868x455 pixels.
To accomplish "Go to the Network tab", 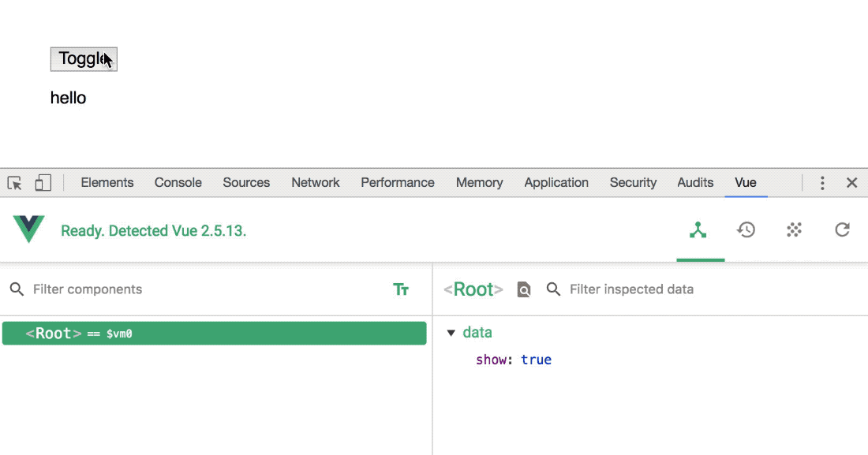I will (316, 183).
